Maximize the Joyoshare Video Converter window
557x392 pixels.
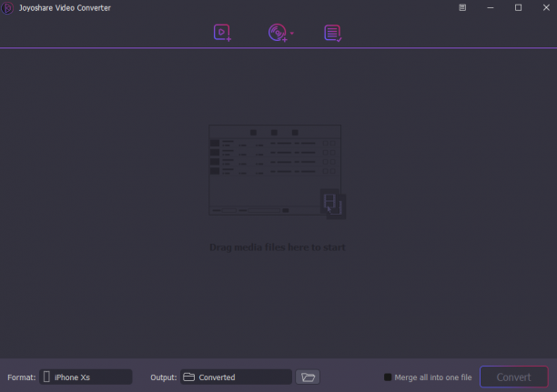click(518, 7)
